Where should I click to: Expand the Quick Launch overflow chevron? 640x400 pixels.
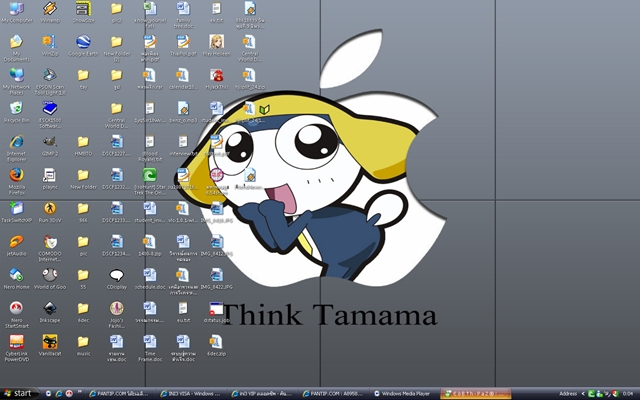79,392
